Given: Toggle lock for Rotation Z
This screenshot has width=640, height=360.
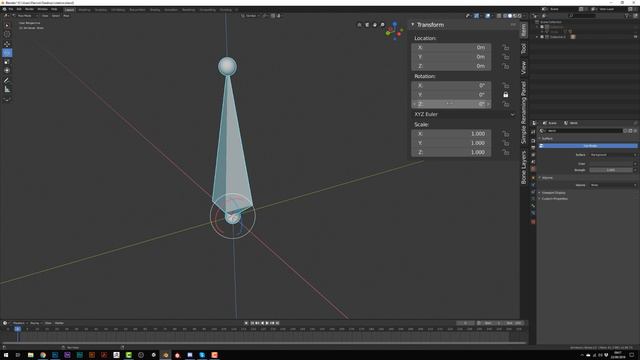Looking at the screenshot, I should [x=505, y=104].
